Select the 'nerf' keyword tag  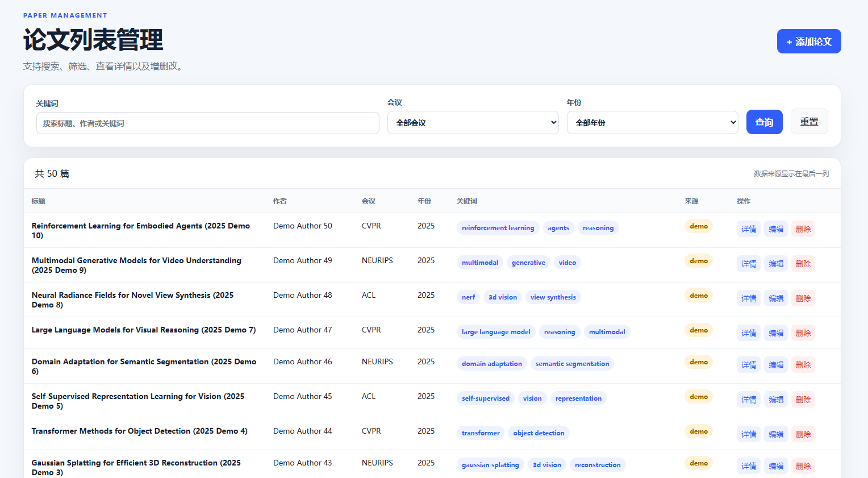pos(468,297)
